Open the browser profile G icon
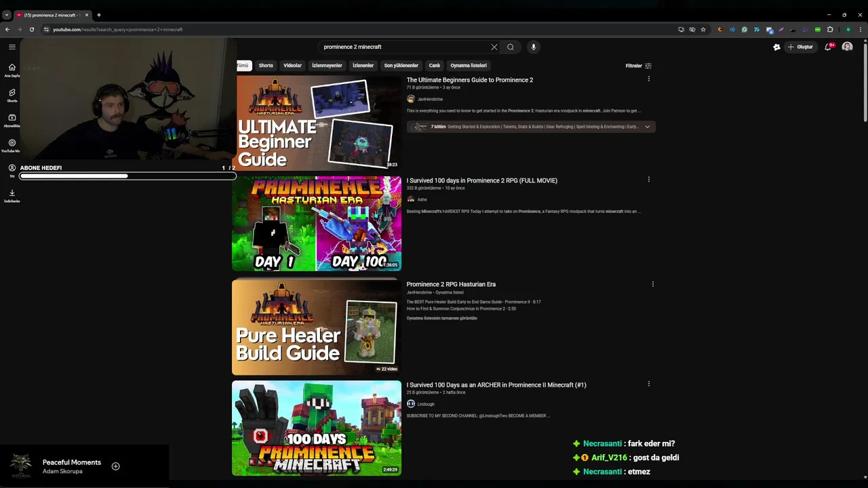The height and width of the screenshot is (488, 868). click(848, 29)
